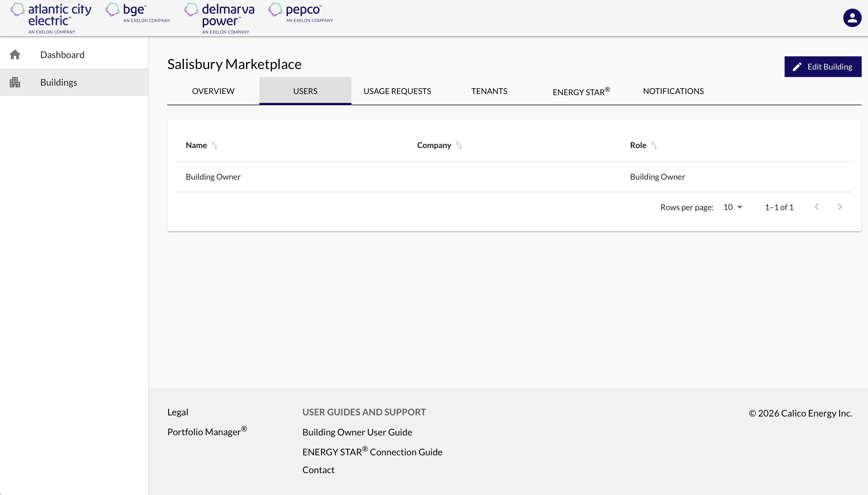Click the Delmarva Power logo
Image resolution: width=868 pixels, height=495 pixels.
[x=219, y=17]
